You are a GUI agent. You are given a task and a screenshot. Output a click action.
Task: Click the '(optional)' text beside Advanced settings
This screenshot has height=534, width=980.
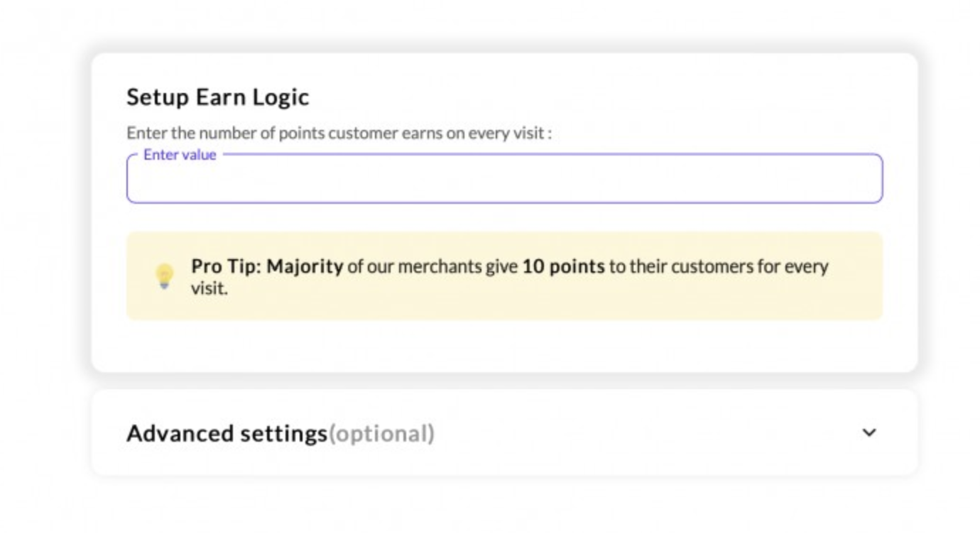[381, 433]
